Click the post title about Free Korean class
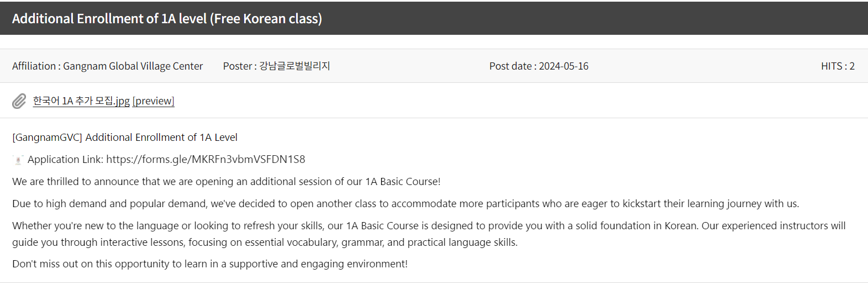 167,19
